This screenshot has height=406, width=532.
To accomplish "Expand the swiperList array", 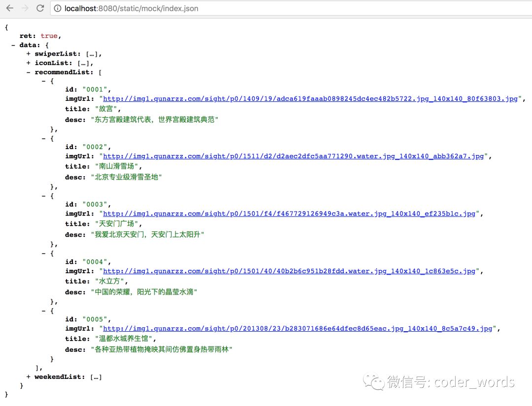I will [x=29, y=54].
